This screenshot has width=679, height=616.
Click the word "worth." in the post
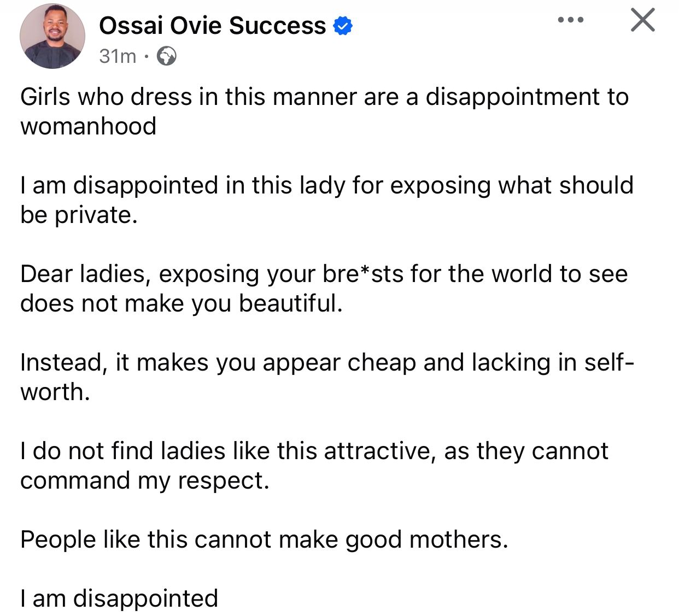tap(55, 392)
